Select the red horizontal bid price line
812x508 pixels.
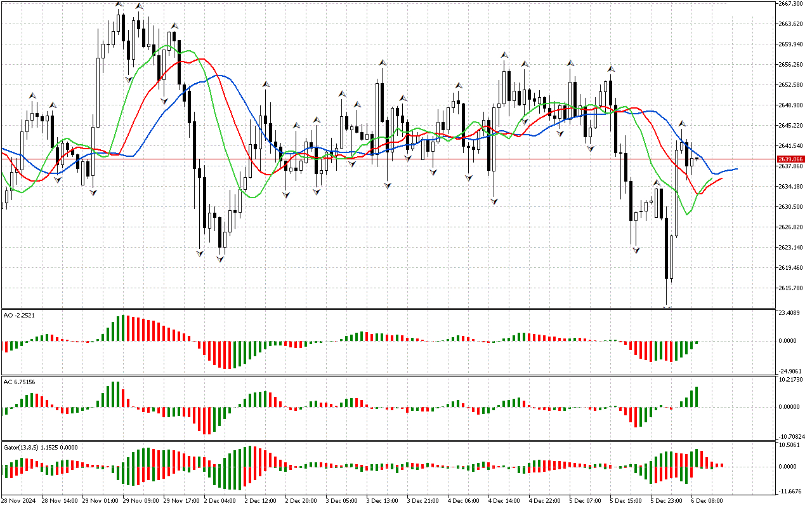coord(388,159)
